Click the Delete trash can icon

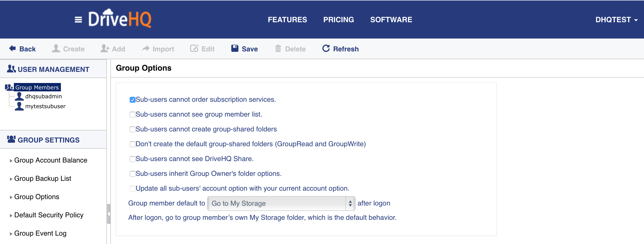pyautogui.click(x=278, y=49)
